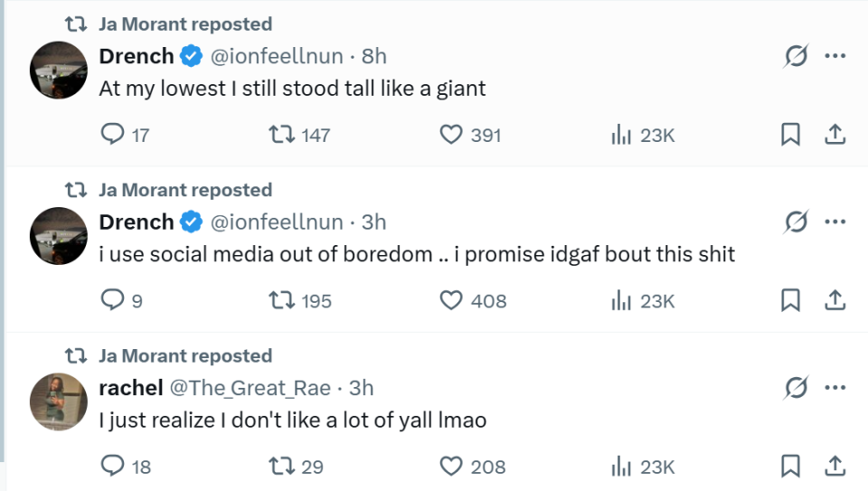Repost the 'social media out of boredom' post
This screenshot has height=491, width=868.
click(x=283, y=300)
